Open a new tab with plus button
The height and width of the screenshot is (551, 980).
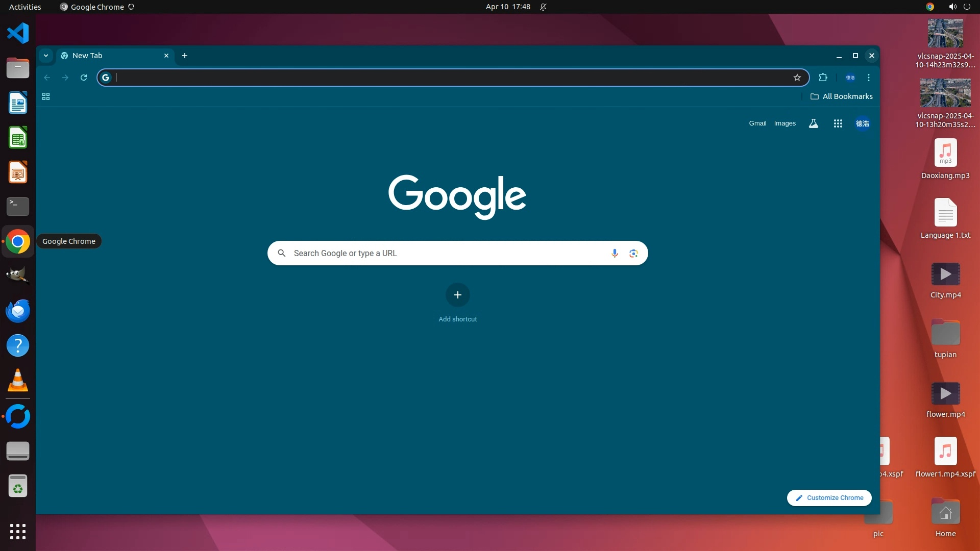pyautogui.click(x=185, y=56)
